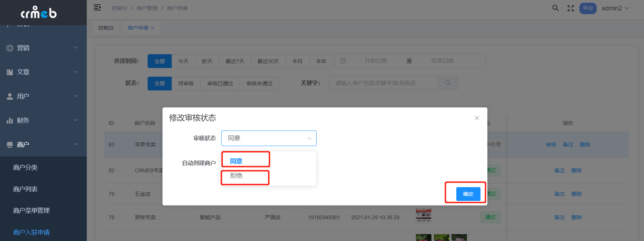Viewport: 644px width, 241px height.
Task: Click 审核 link for row 83
Action: (x=551, y=145)
